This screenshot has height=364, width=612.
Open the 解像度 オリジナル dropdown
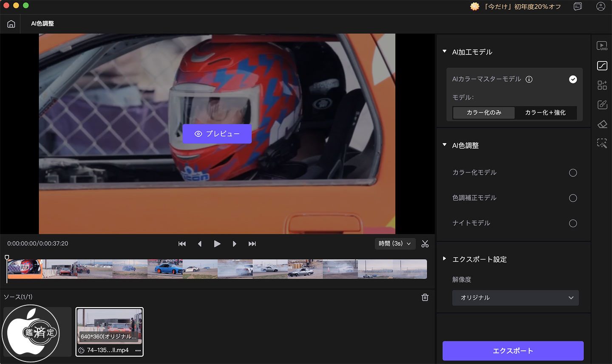[x=515, y=298]
